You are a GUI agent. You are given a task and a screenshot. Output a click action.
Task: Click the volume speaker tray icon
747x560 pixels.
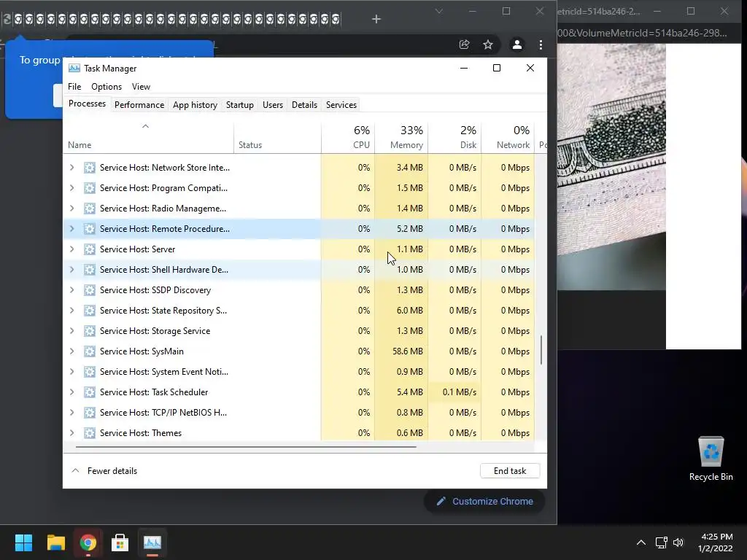click(678, 542)
